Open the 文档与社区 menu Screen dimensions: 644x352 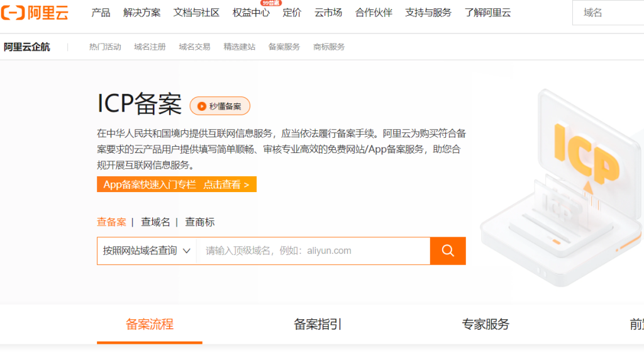[196, 13]
